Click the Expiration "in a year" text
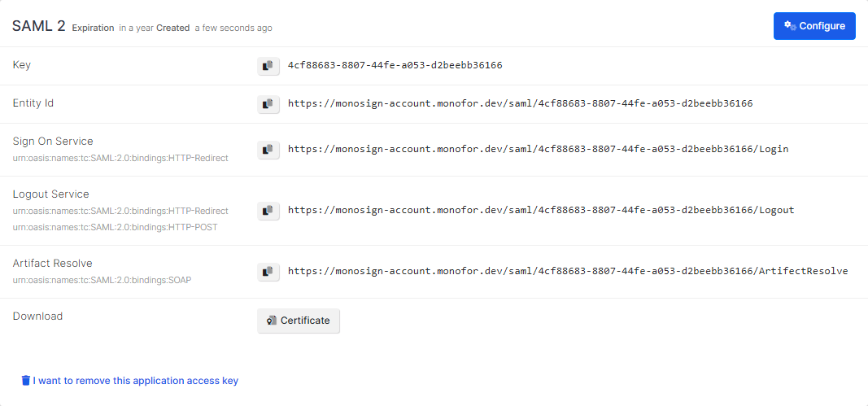The height and width of the screenshot is (406, 868). (x=136, y=28)
